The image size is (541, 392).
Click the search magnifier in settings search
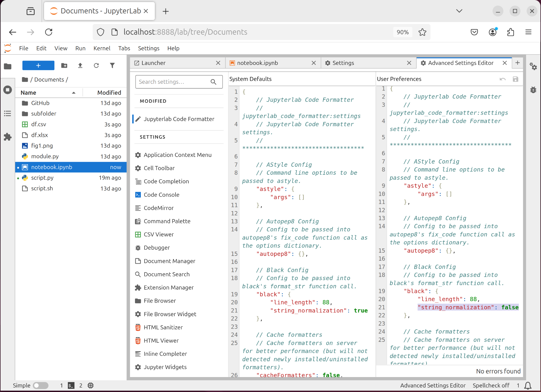213,82
